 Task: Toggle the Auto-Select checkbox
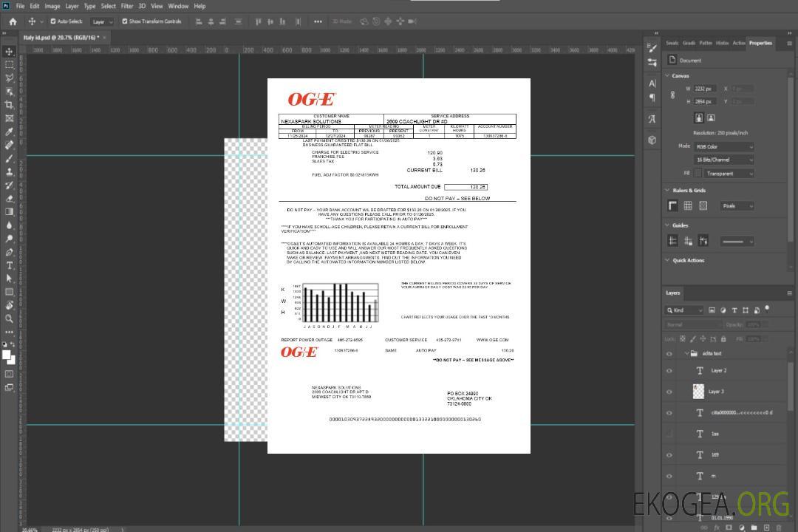pyautogui.click(x=53, y=21)
